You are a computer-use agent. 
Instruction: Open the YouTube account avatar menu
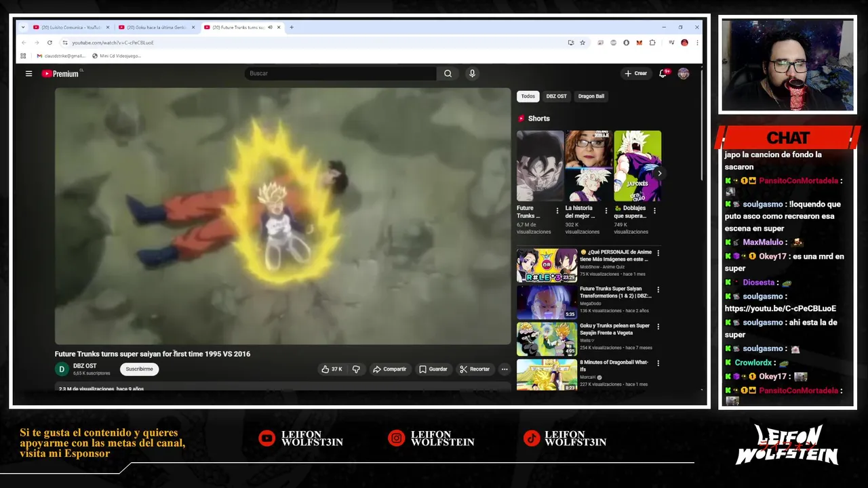click(684, 73)
